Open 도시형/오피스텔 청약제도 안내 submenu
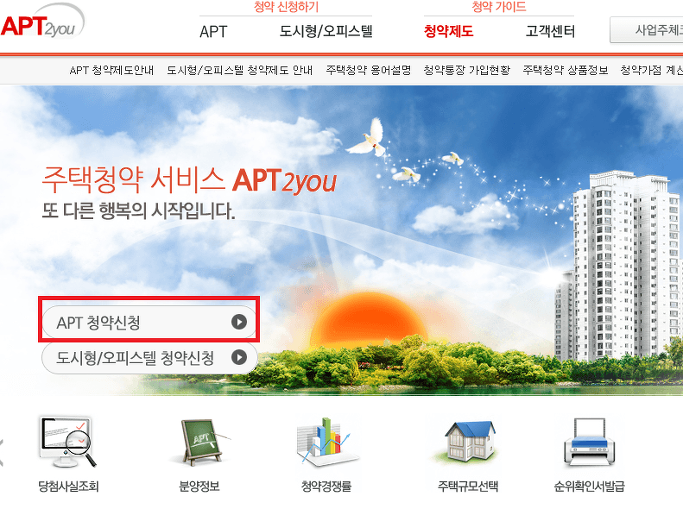 tap(240, 70)
